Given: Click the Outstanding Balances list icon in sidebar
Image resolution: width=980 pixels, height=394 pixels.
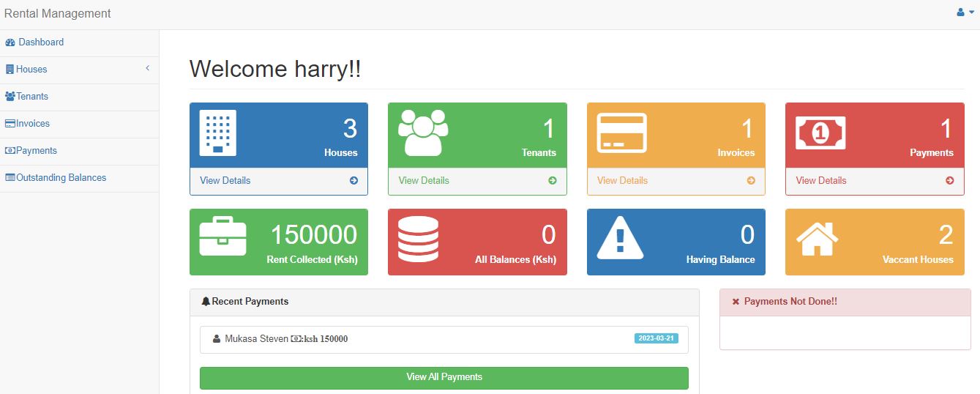Looking at the screenshot, I should pos(10,178).
